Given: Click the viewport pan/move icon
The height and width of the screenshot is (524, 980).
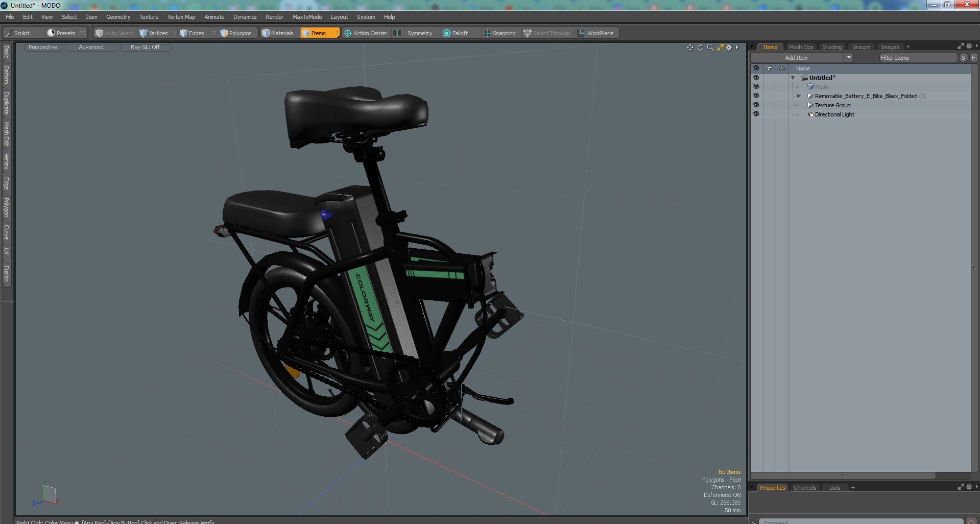Looking at the screenshot, I should click(690, 47).
